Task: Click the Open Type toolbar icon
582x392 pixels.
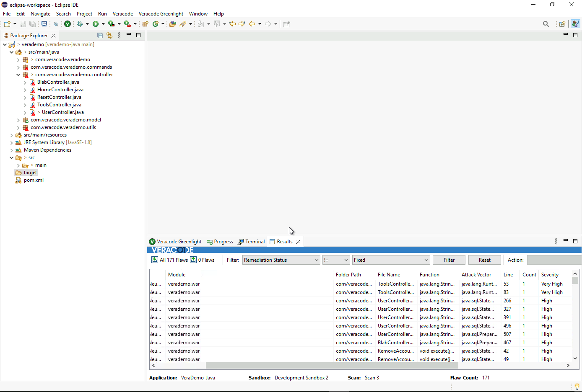Action: click(x=173, y=24)
